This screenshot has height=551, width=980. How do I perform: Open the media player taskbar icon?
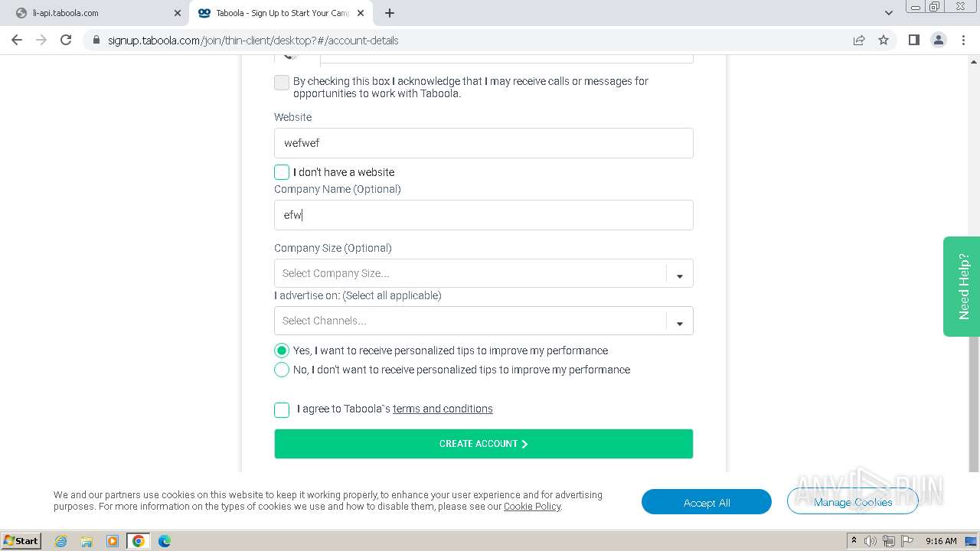tap(113, 541)
